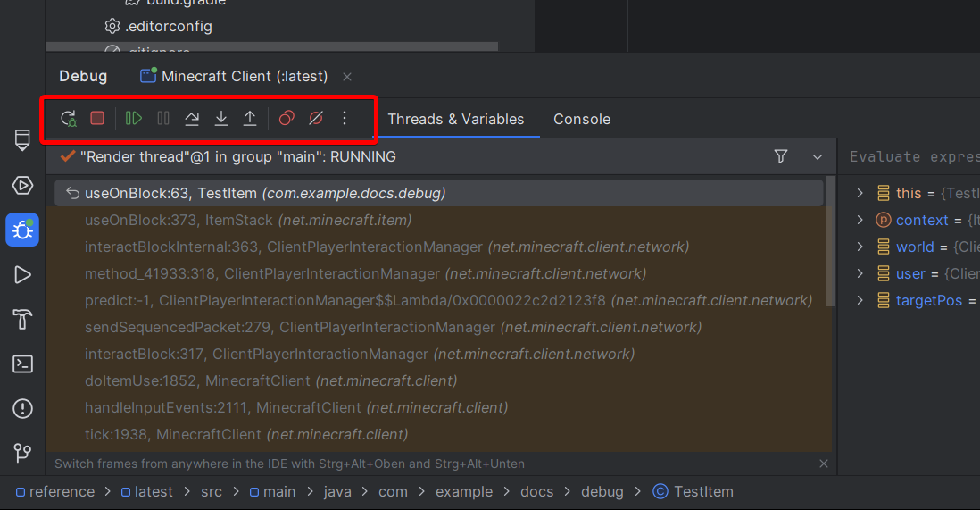Click the Step Out icon

coord(250,118)
